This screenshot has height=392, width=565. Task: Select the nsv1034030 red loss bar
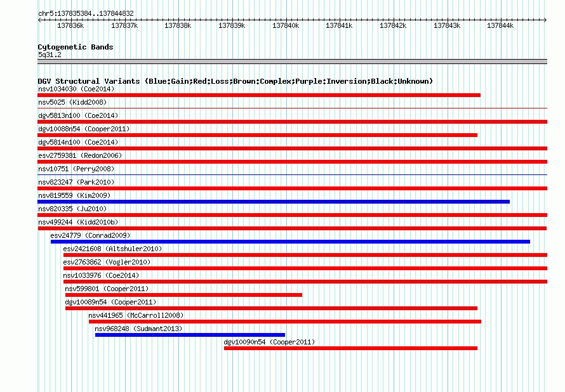[x=259, y=95]
